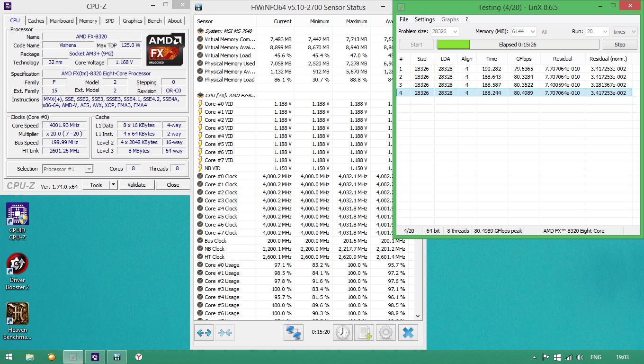Click the blue X close sensors button
The width and height of the screenshot is (644, 364).
click(x=408, y=333)
